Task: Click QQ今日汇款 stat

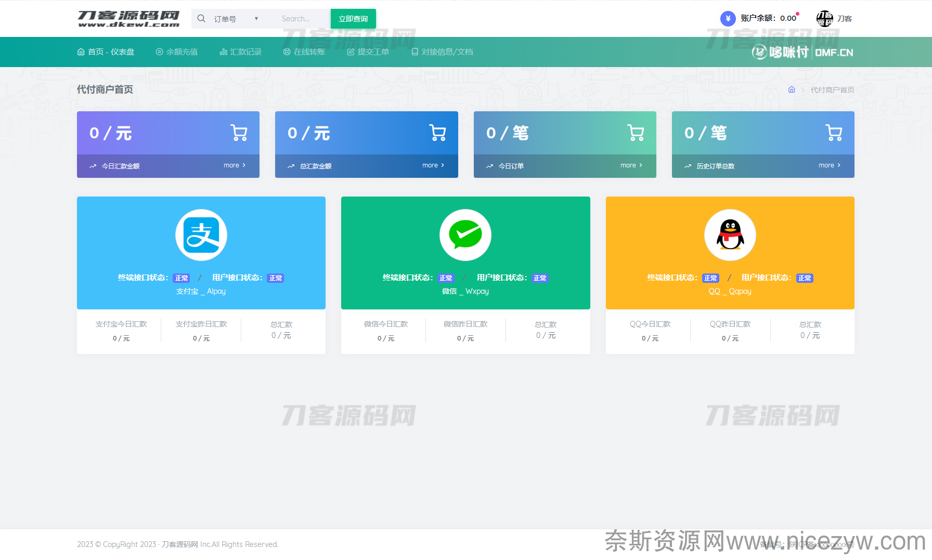Action: click(x=650, y=331)
